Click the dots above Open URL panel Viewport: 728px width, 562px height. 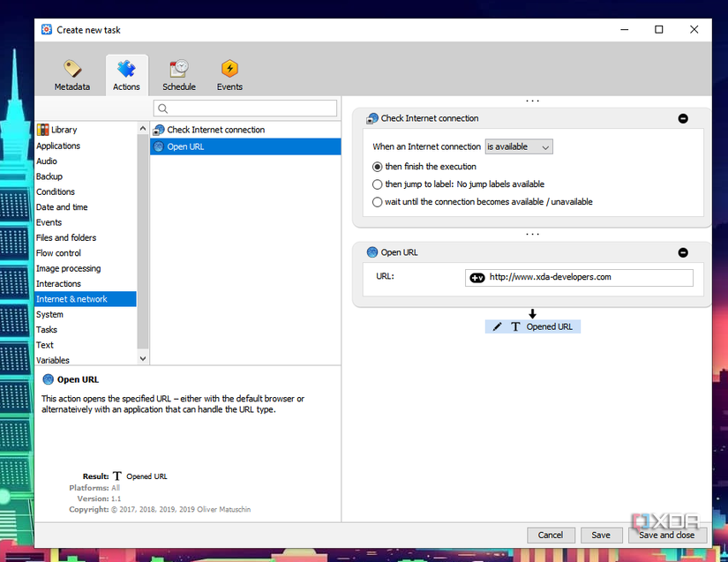532,235
